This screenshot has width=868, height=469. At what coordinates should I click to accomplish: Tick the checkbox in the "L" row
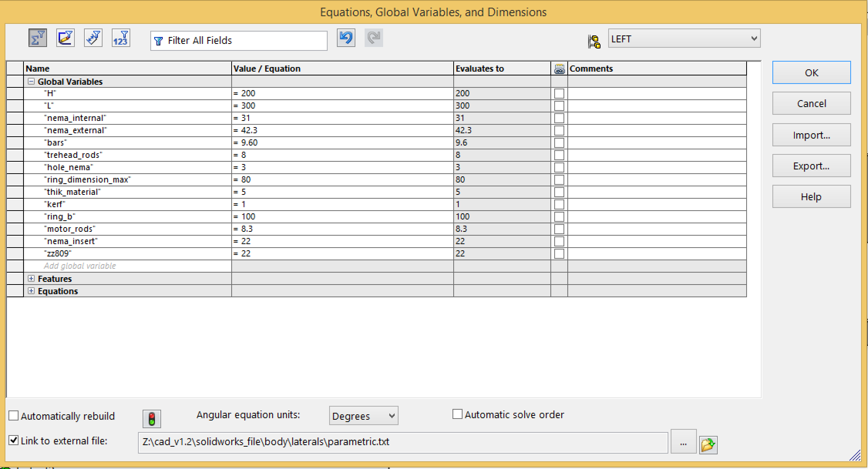[x=559, y=106]
